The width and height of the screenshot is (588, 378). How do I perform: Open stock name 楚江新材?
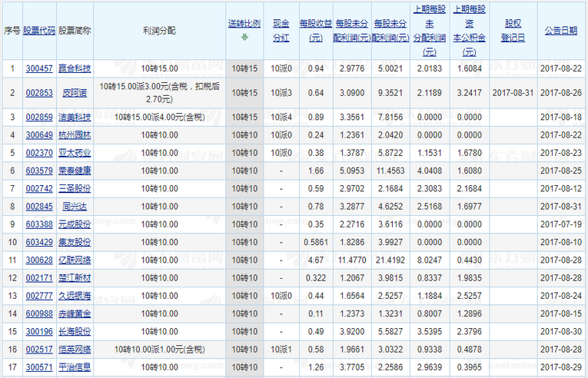(75, 278)
